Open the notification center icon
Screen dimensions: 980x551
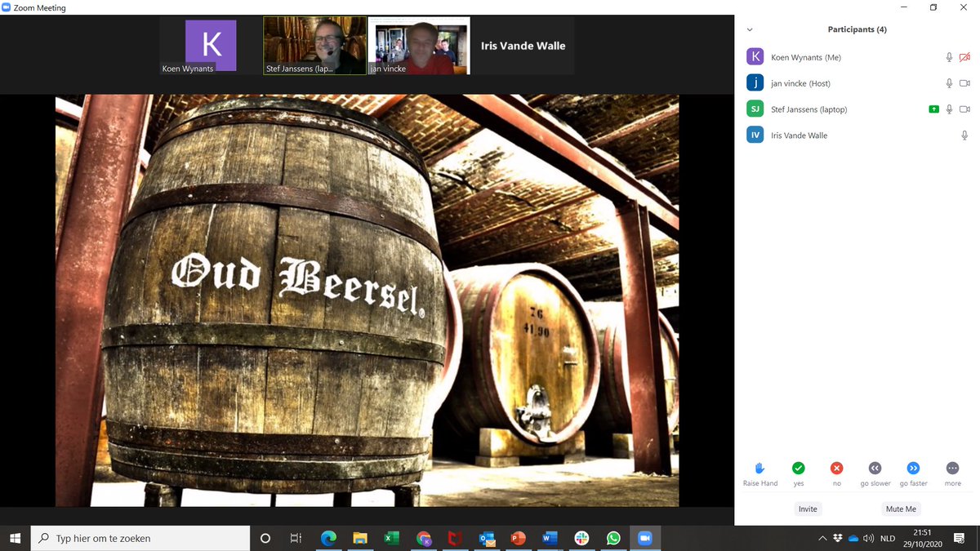960,538
